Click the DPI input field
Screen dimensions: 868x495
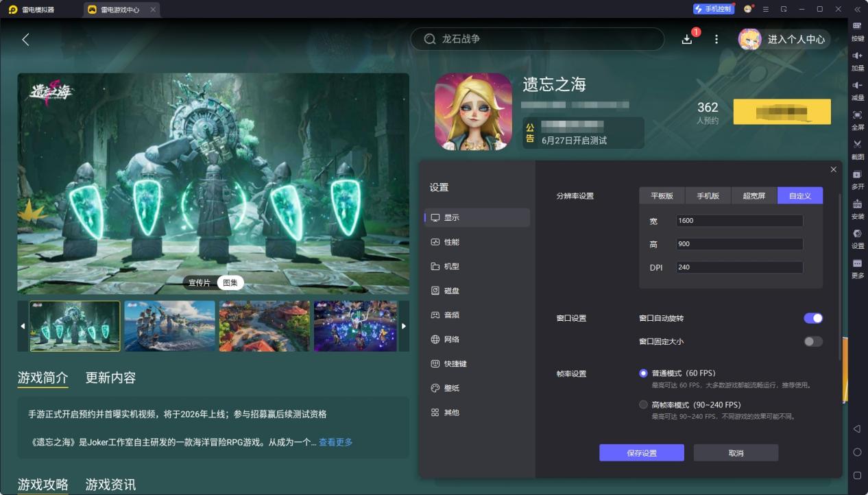click(x=739, y=267)
